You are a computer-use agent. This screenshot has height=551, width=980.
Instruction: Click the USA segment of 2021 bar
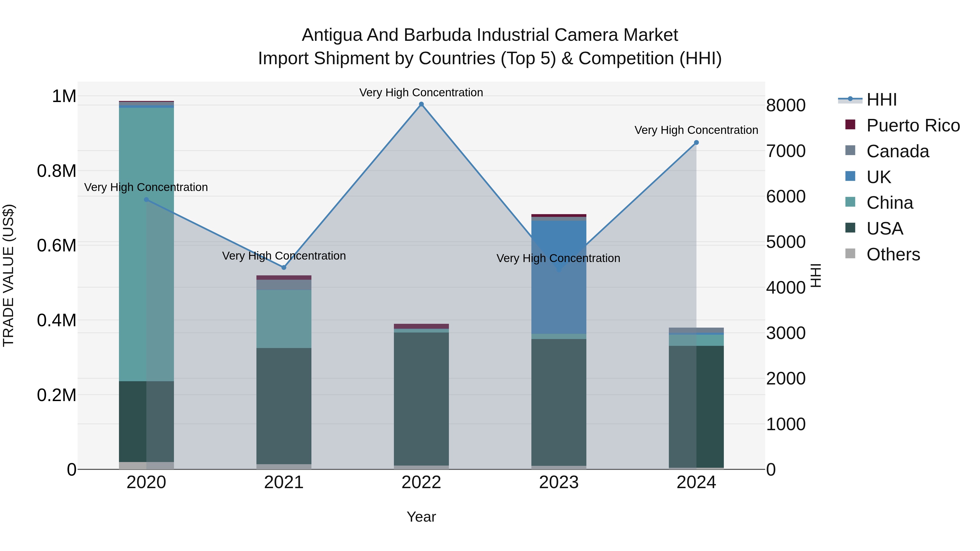pos(284,406)
